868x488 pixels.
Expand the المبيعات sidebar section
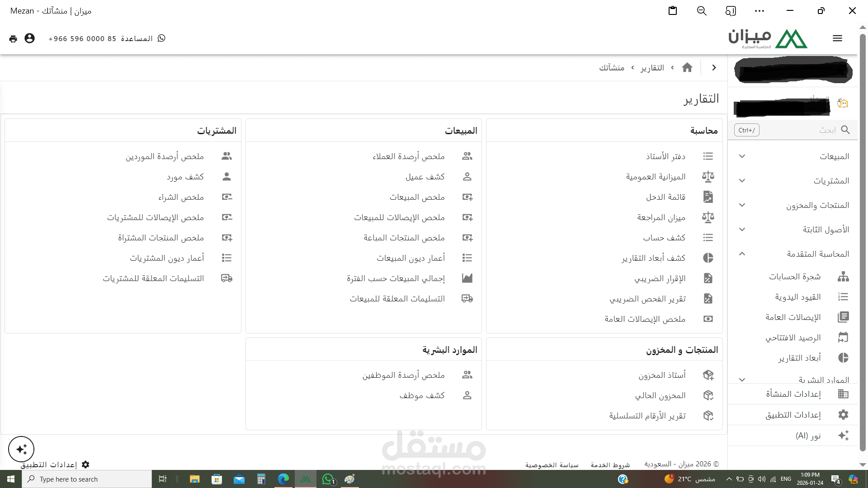(x=742, y=156)
